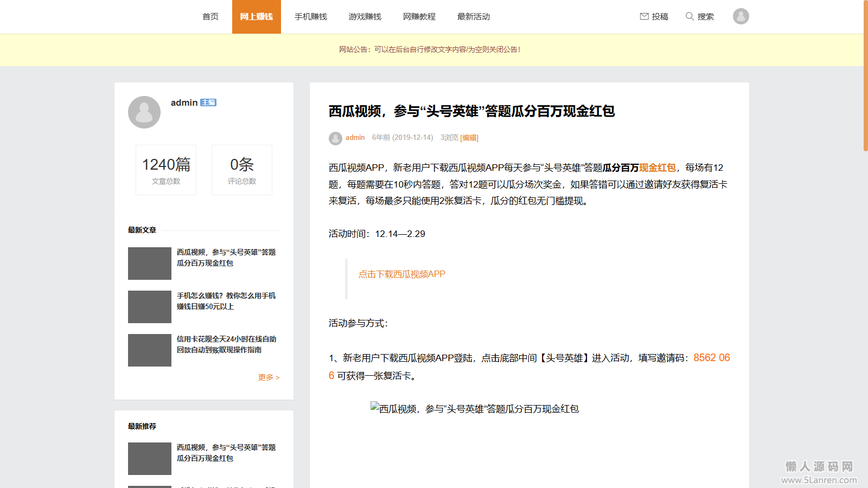Expand 更多 in the 最新文章 list
868x488 pixels.
(269, 377)
